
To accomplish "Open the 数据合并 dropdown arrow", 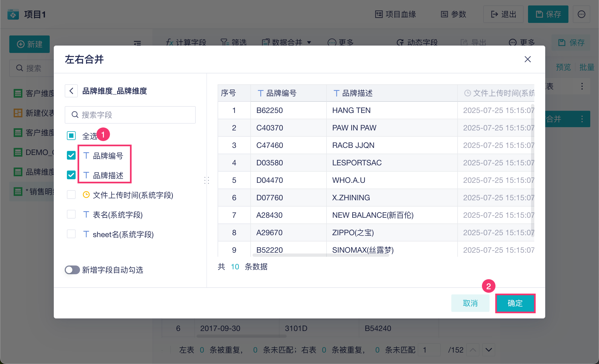I will [x=309, y=43].
